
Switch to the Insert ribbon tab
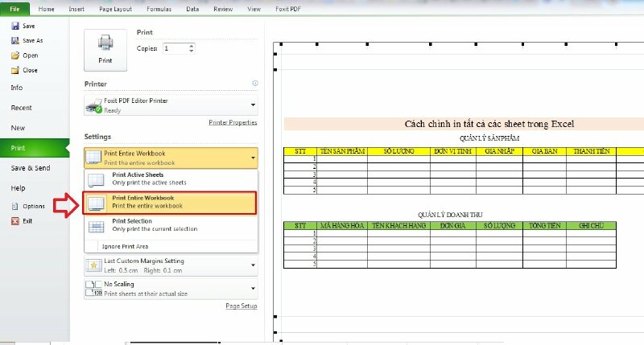click(x=76, y=9)
